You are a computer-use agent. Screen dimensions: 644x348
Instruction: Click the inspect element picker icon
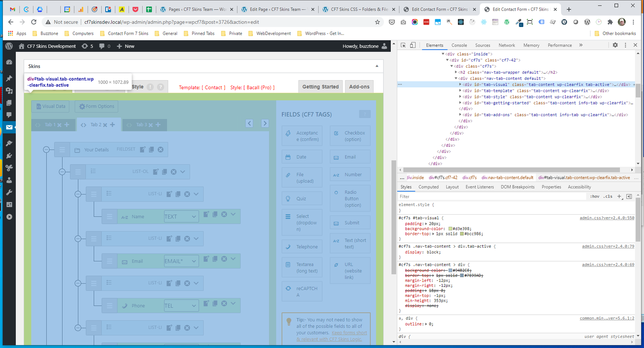click(x=403, y=45)
